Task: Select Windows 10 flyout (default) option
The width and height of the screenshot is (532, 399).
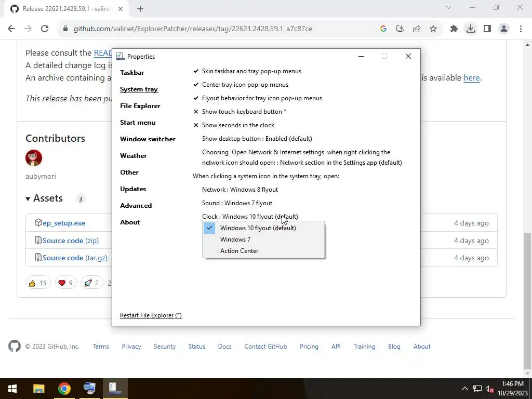Action: click(263, 228)
